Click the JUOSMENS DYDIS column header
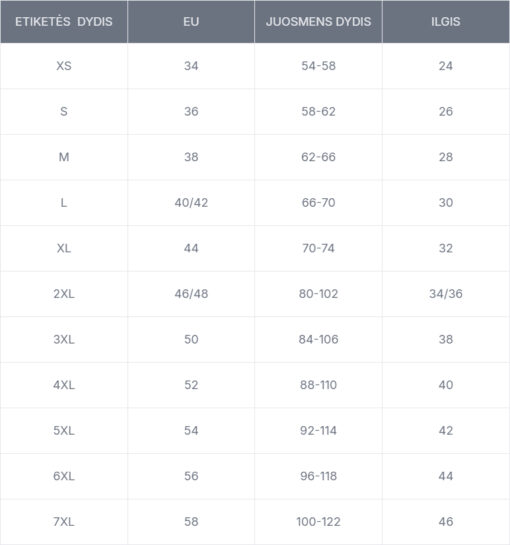This screenshot has width=510, height=545. [318, 22]
